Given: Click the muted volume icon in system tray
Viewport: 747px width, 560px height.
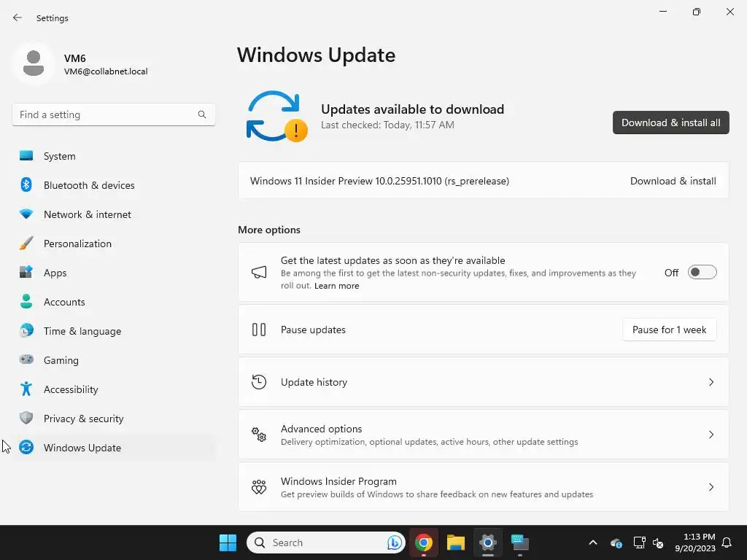Looking at the screenshot, I should [658, 542].
